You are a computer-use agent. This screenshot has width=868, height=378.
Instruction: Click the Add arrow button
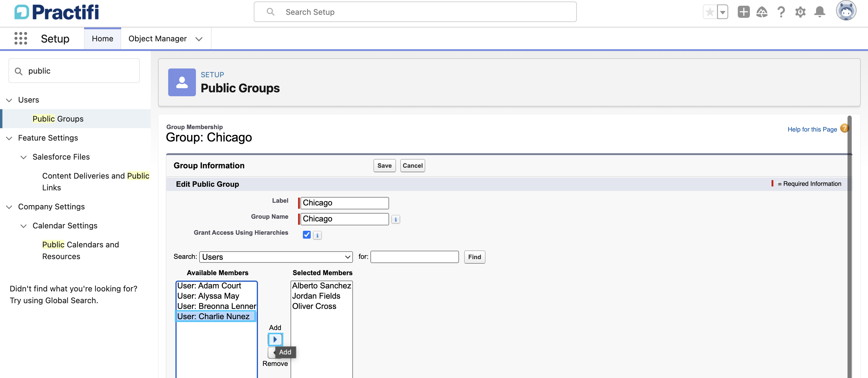(275, 339)
